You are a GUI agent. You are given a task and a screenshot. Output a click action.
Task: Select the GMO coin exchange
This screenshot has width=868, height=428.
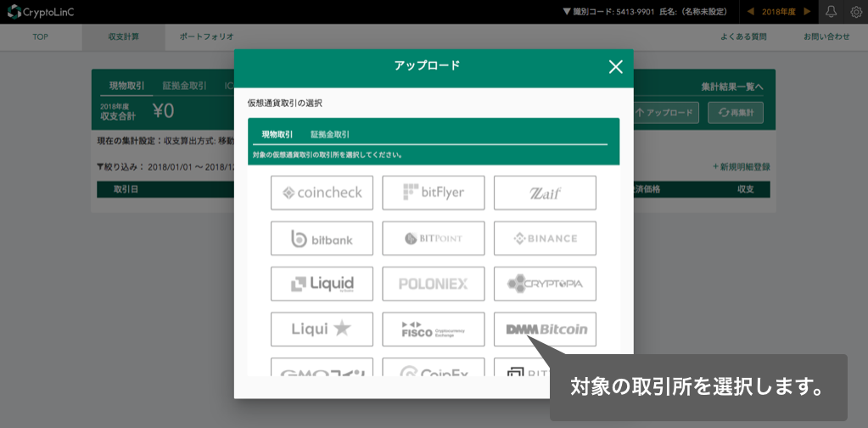click(322, 367)
